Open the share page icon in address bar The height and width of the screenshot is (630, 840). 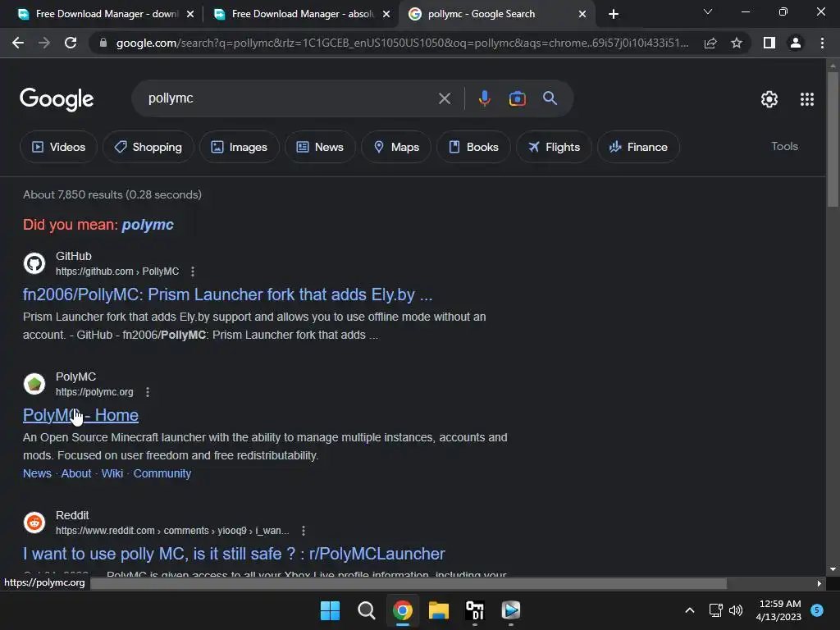(x=710, y=43)
